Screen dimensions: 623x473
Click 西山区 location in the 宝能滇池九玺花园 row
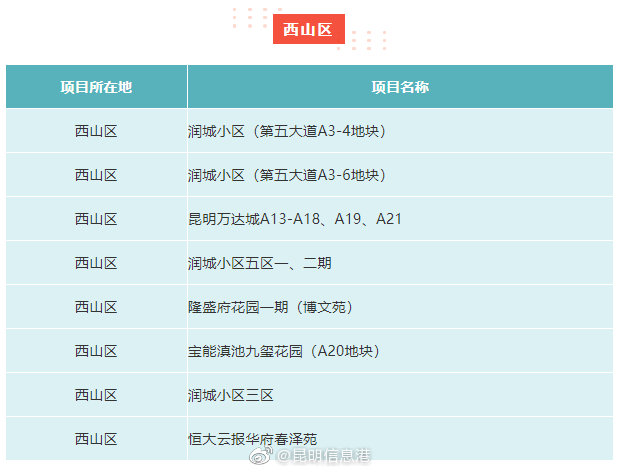96,351
